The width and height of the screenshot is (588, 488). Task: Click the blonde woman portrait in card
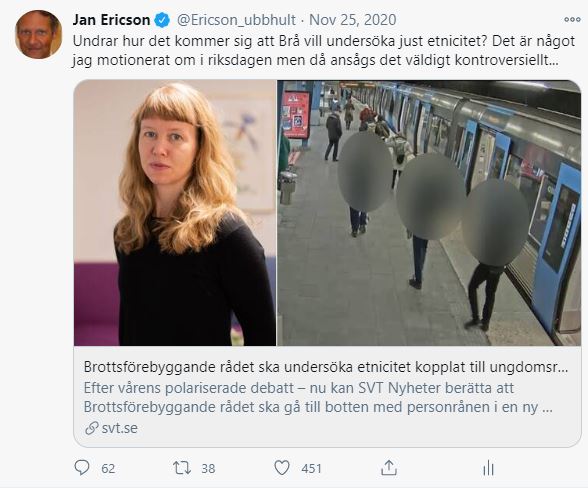(175, 213)
